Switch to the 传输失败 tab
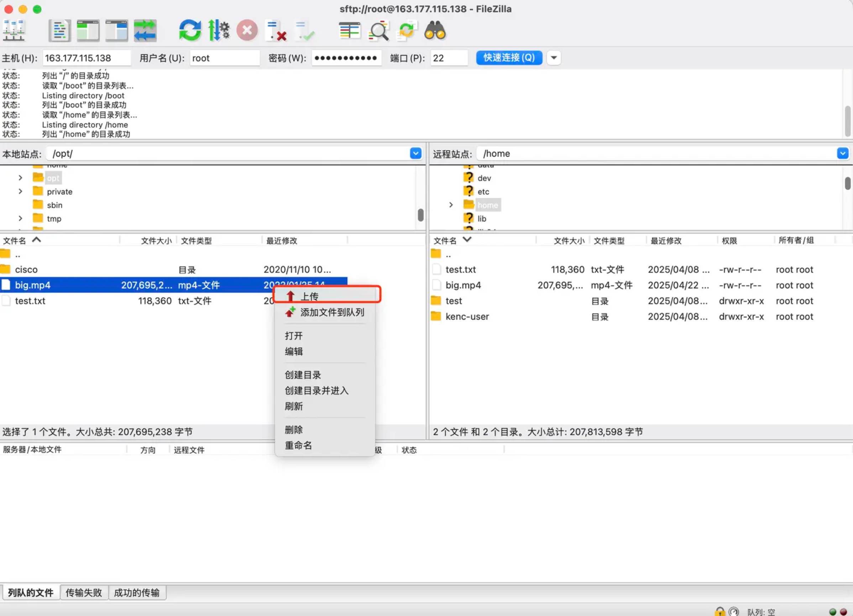The width and height of the screenshot is (853, 616). [x=84, y=593]
